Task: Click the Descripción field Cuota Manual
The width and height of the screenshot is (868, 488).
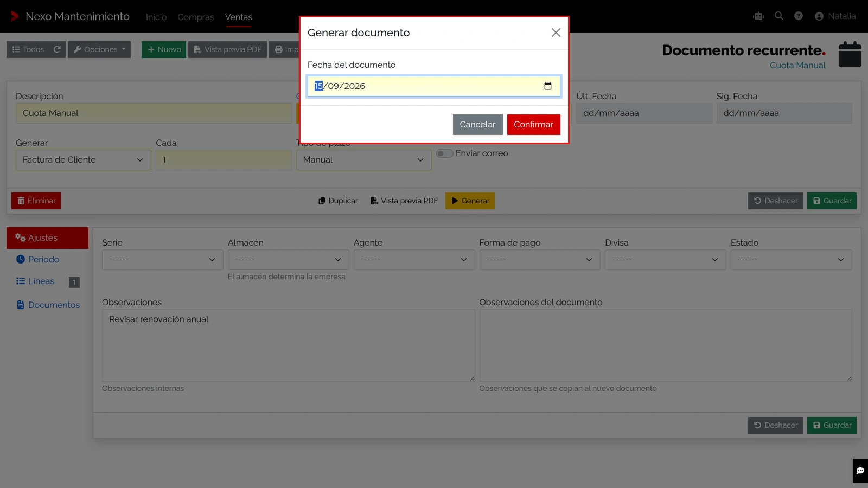Action: pos(154,113)
